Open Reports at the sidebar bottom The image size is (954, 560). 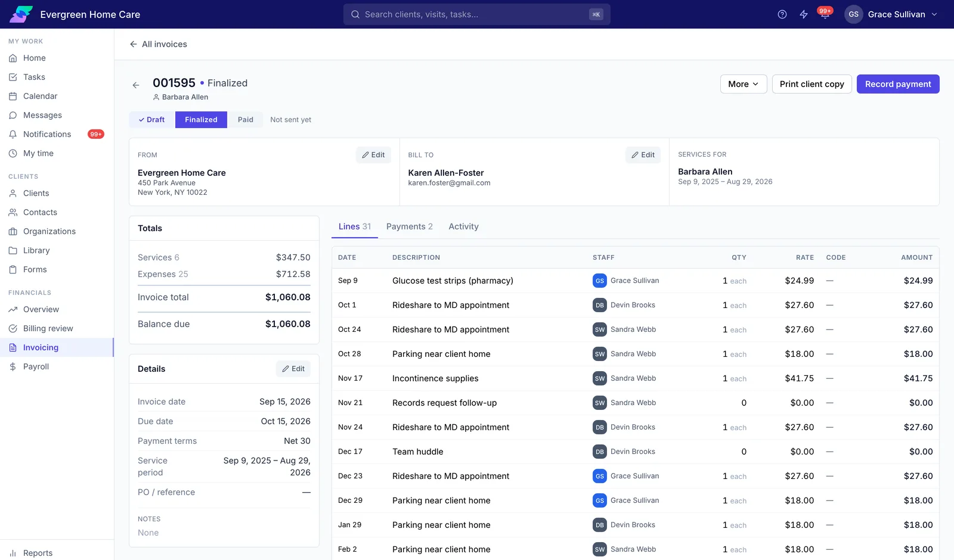click(x=57, y=553)
